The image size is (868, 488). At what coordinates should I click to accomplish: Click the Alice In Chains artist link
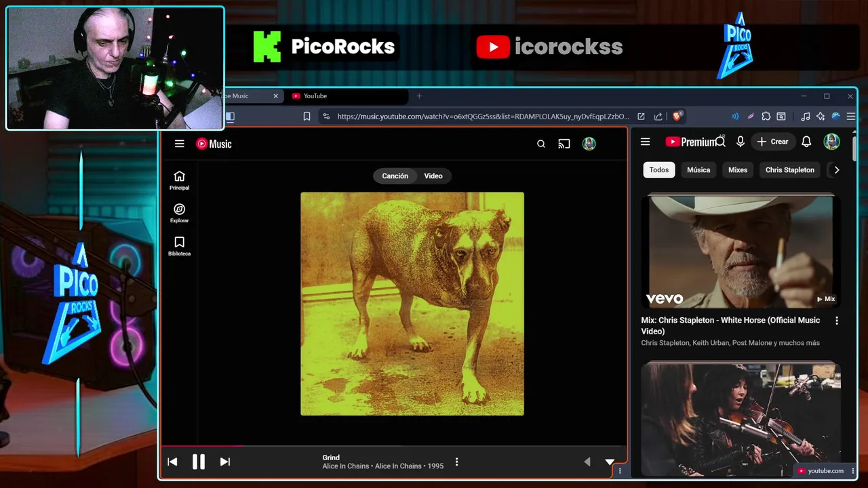pyautogui.click(x=346, y=466)
